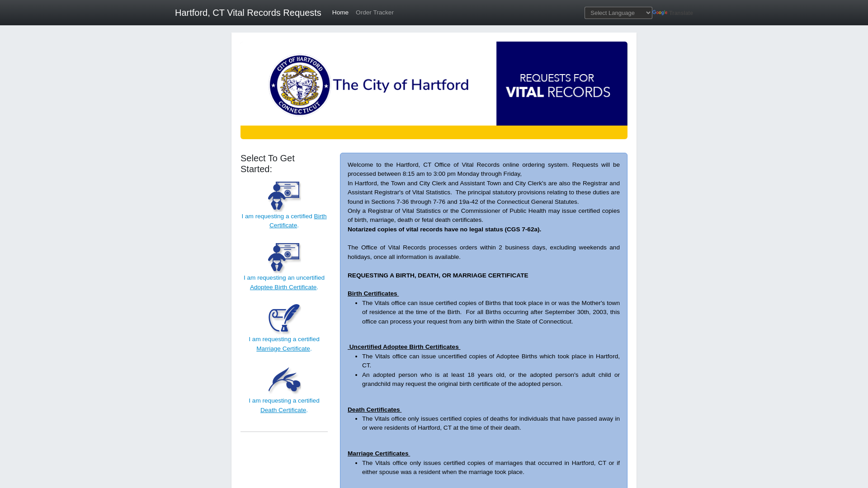Select the Adoptee Birth Certificate link
Screen dimensions: 868x488
[x=283, y=286]
